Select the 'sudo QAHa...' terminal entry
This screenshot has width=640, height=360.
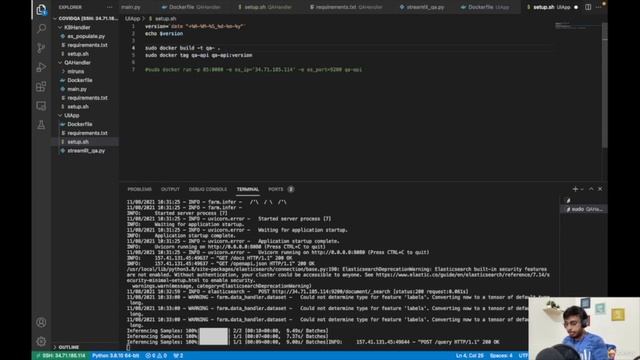pos(584,209)
